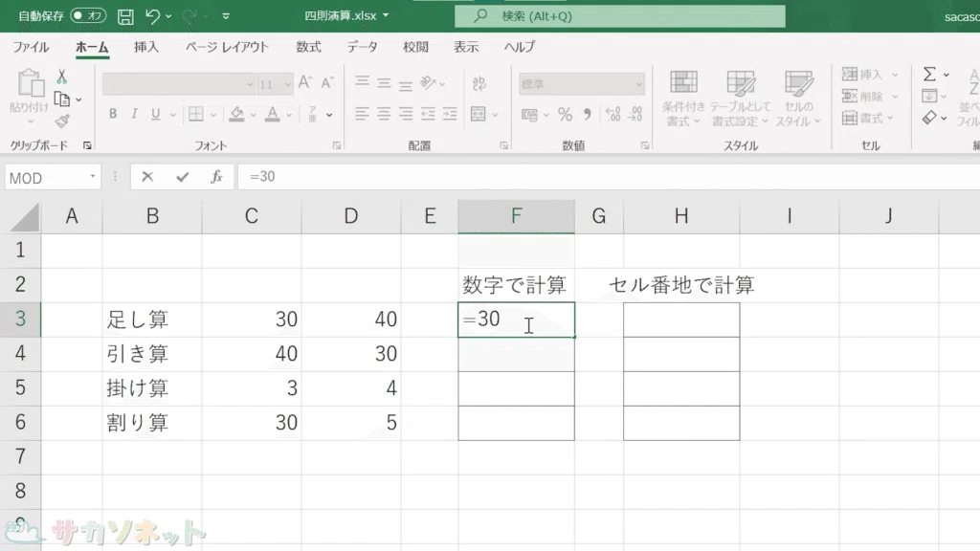Switch to the 校閲 ribbon tab

[x=415, y=47]
